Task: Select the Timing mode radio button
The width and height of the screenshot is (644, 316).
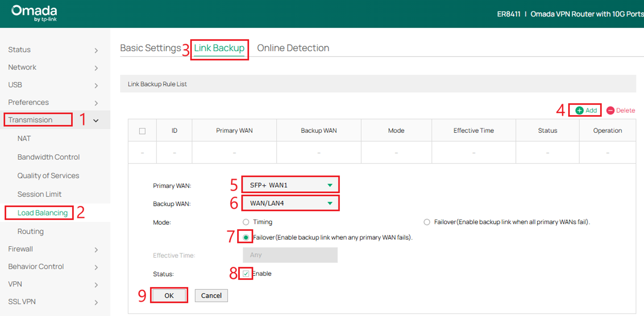Action: pyautogui.click(x=246, y=222)
